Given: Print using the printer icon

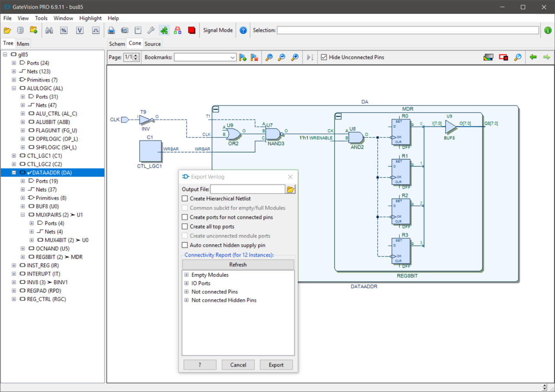Looking at the screenshot, I should point(111,30).
